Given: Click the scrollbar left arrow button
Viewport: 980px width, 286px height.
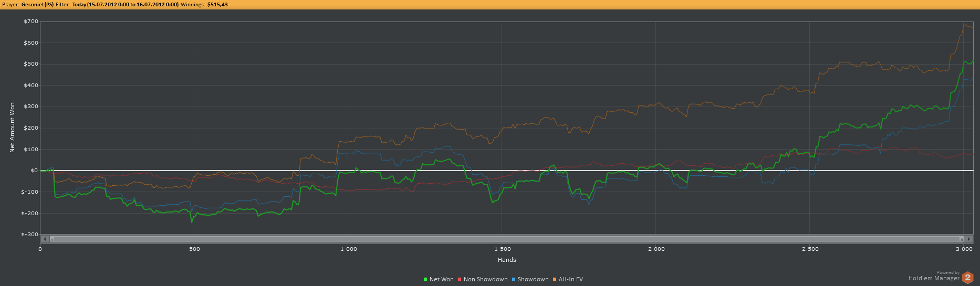Looking at the screenshot, I should pyautogui.click(x=45, y=239).
